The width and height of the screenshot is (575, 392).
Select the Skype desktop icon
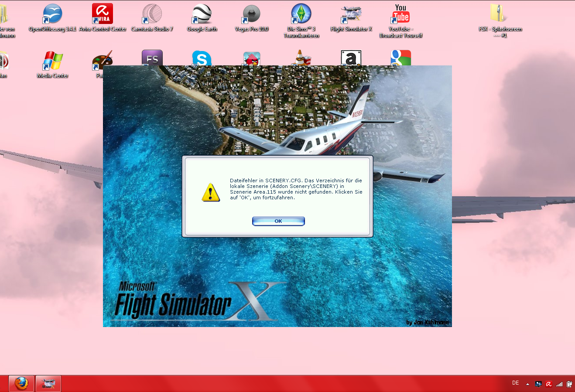(x=202, y=58)
